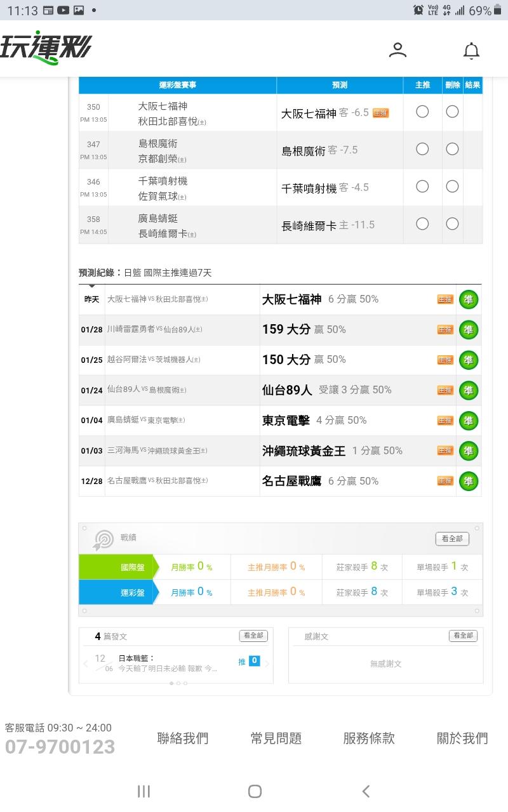Open 看全部 button for 篇發文
This screenshot has width=508, height=812.
(x=253, y=636)
